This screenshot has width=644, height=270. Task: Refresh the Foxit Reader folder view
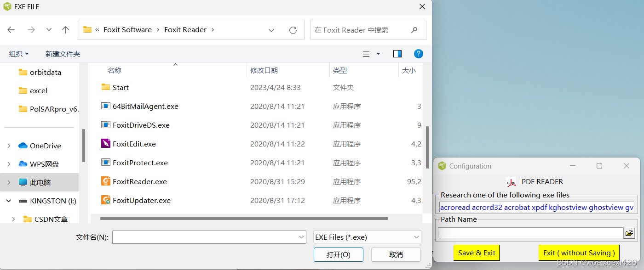click(293, 30)
